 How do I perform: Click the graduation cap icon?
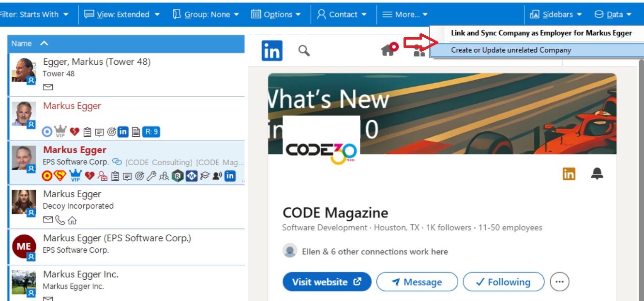pyautogui.click(x=205, y=176)
